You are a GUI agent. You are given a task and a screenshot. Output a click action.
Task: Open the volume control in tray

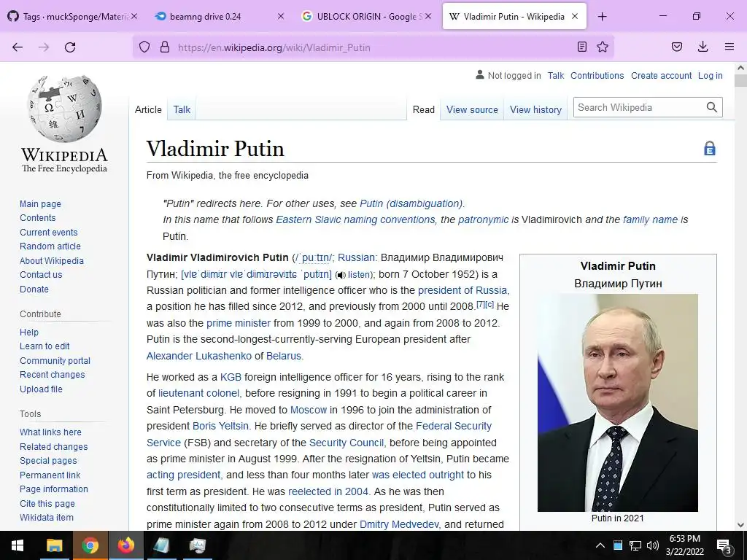tap(653, 545)
